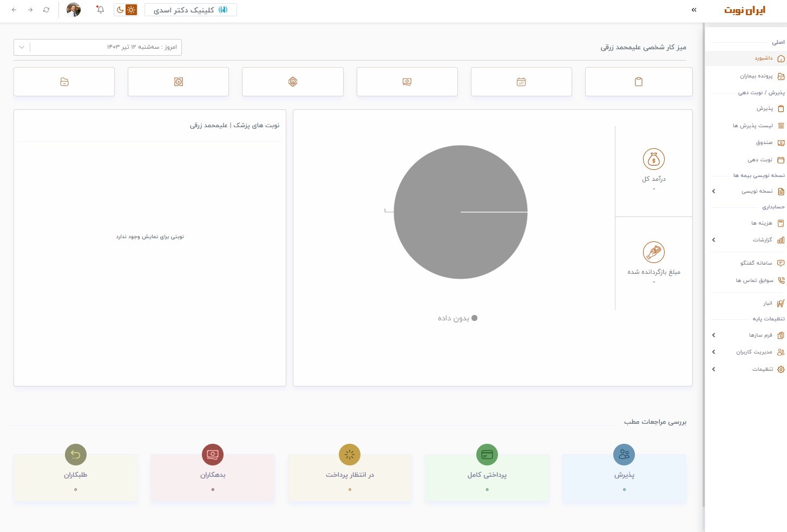Click the ایران نوبت logo

pyautogui.click(x=745, y=10)
